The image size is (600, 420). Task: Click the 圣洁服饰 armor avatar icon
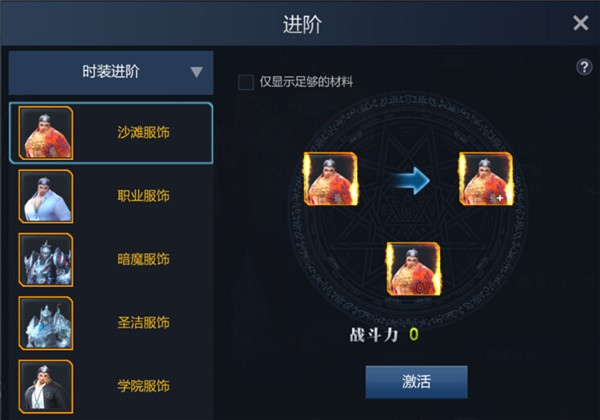(46, 323)
